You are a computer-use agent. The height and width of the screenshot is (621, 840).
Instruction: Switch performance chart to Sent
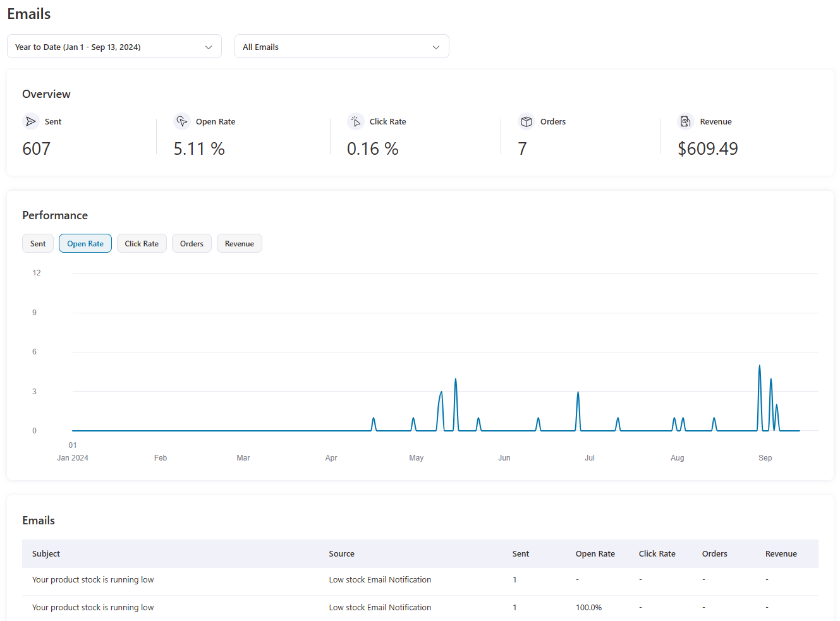[x=38, y=244]
